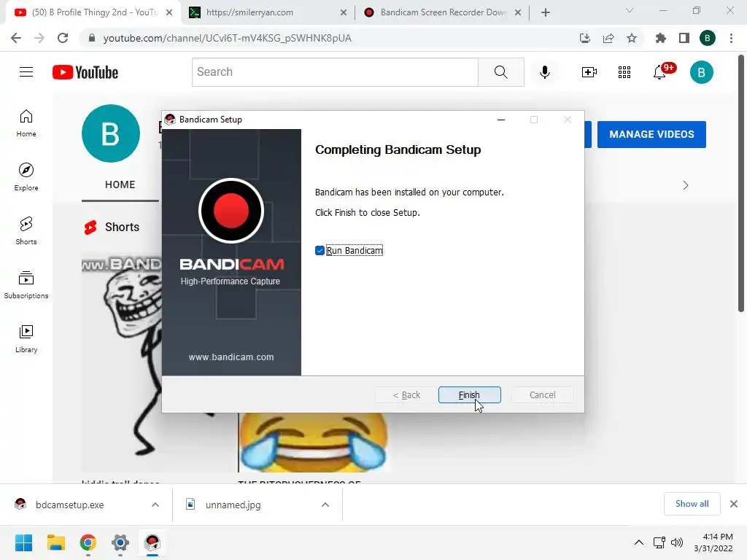Click the YouTube logo
The width and height of the screenshot is (747, 560).
click(85, 72)
